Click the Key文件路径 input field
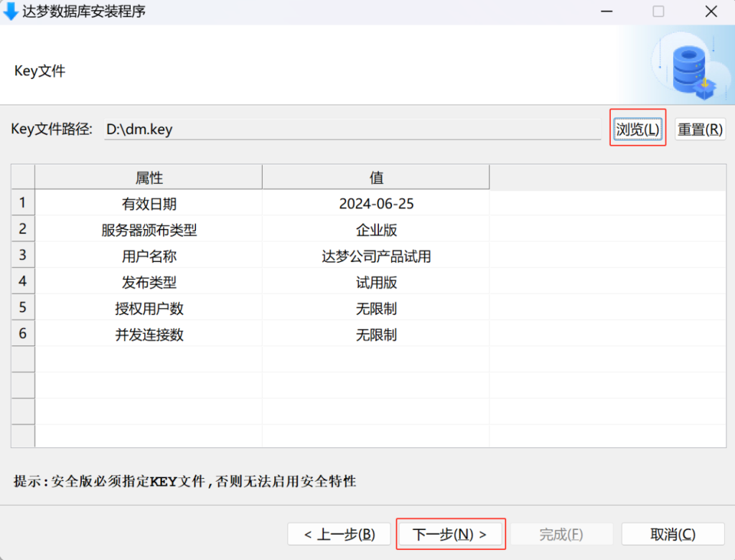The height and width of the screenshot is (560, 735). [352, 130]
